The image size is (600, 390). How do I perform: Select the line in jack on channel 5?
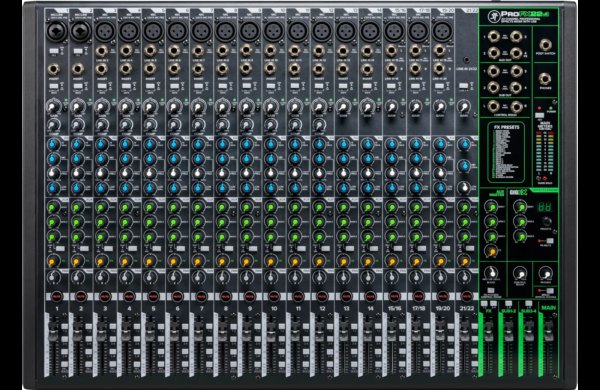[150, 51]
